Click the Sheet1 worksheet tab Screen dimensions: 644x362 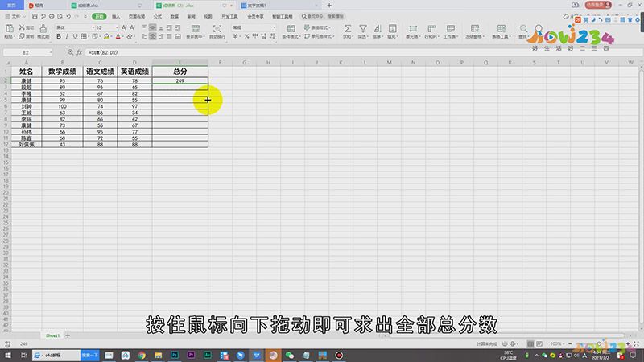(x=52, y=335)
